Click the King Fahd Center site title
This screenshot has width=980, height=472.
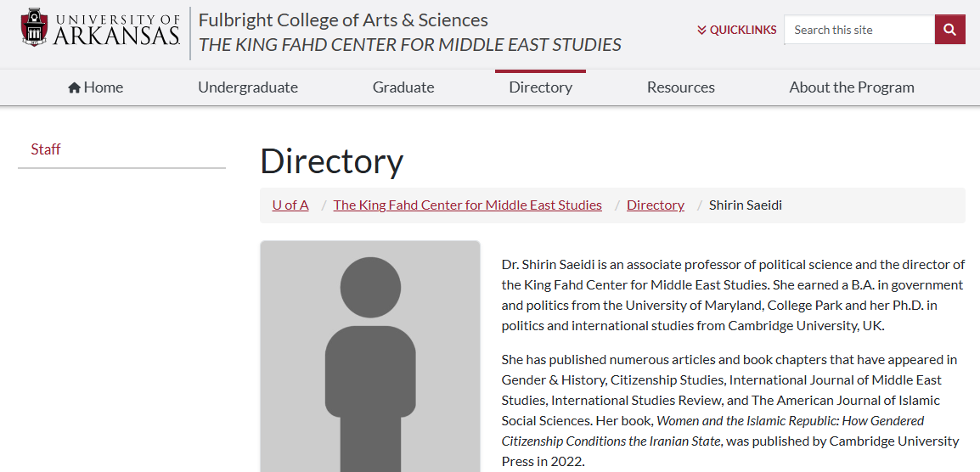point(410,45)
